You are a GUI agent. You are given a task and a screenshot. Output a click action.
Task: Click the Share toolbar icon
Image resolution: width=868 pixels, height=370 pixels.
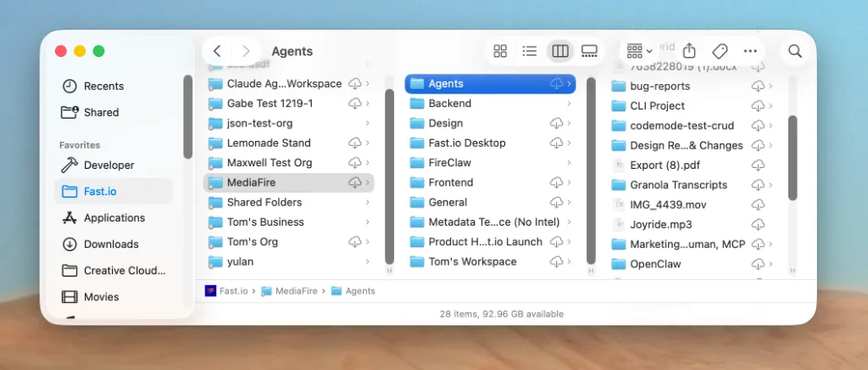(688, 51)
